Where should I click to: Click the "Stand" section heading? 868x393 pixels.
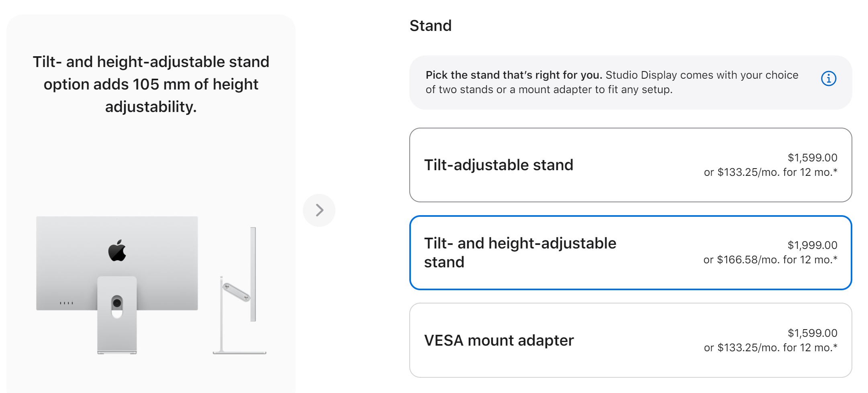[x=430, y=26]
